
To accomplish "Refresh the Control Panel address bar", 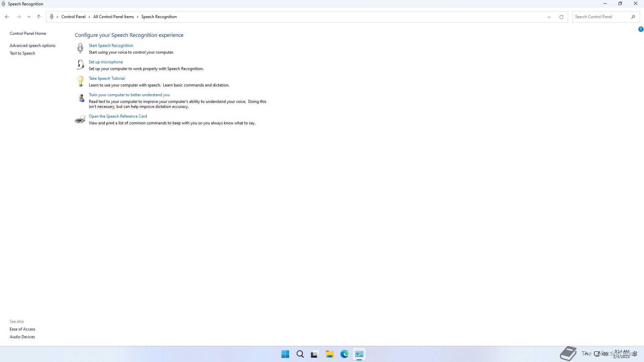I will pyautogui.click(x=561, y=17).
